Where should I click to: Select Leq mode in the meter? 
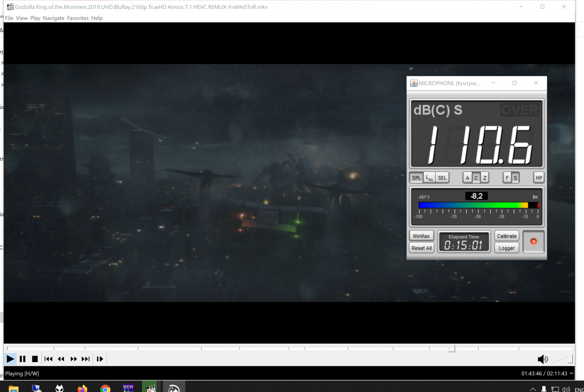(x=429, y=178)
